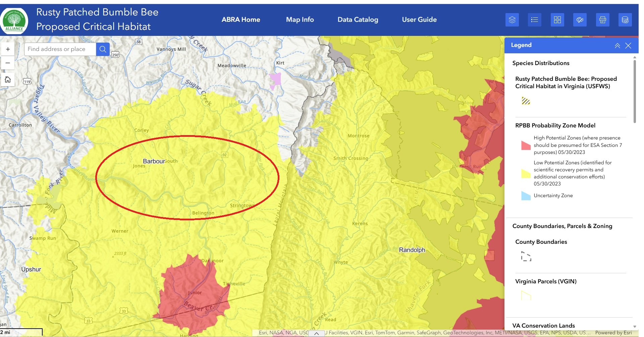Go to ABRA Home

(241, 19)
